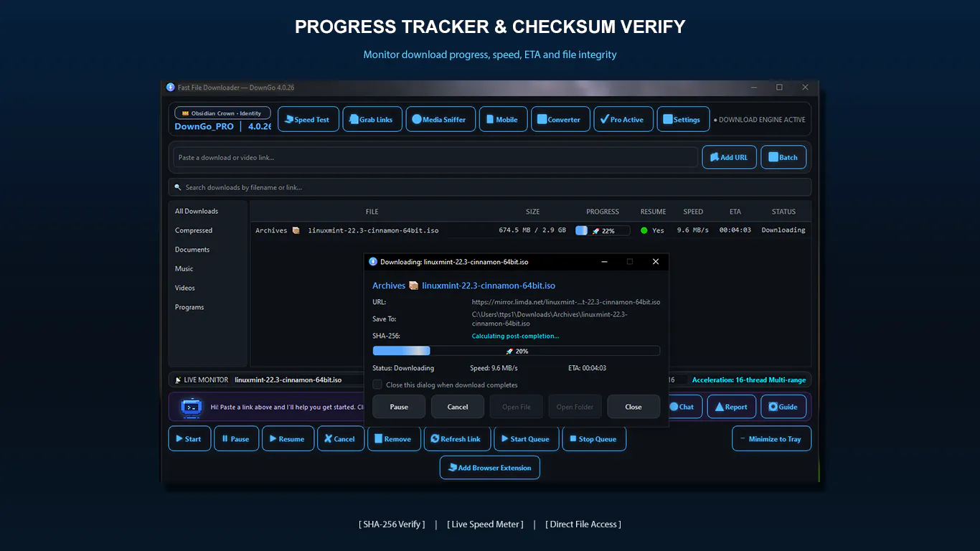980x551 pixels.
Task: Click the Pro Active button
Action: coord(623,119)
